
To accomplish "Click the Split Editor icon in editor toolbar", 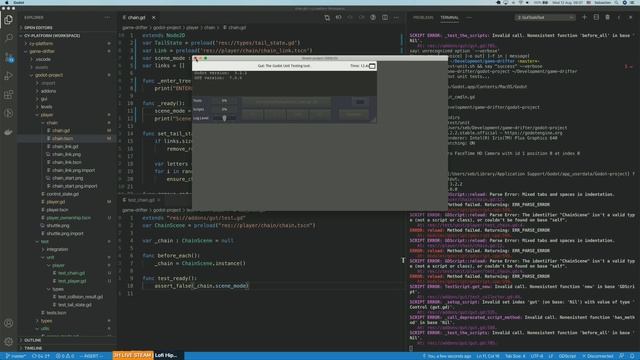I will (x=385, y=18).
